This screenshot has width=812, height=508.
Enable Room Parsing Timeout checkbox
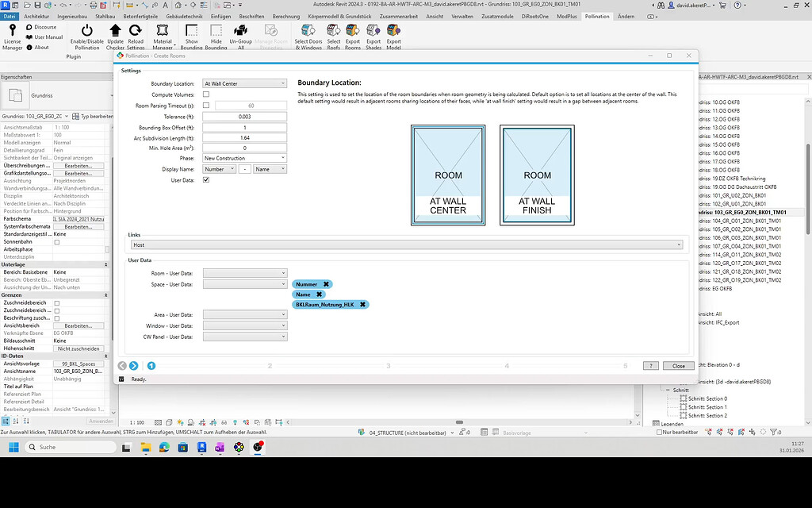click(206, 106)
